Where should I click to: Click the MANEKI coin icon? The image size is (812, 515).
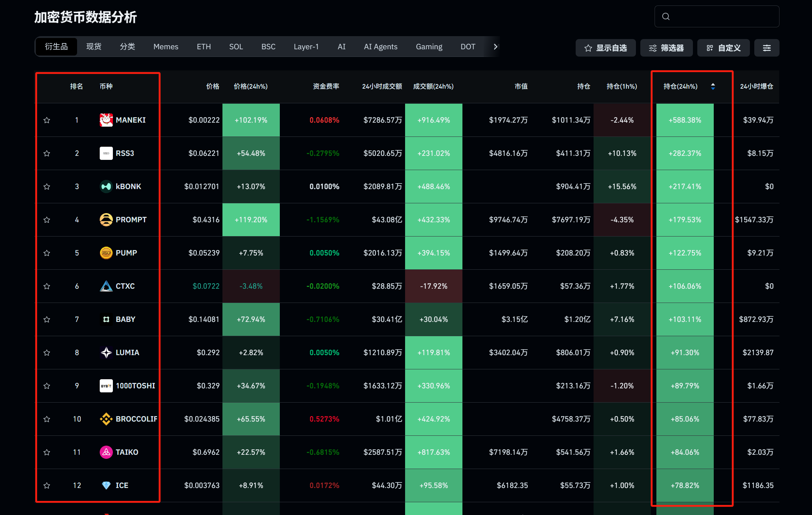coord(106,120)
